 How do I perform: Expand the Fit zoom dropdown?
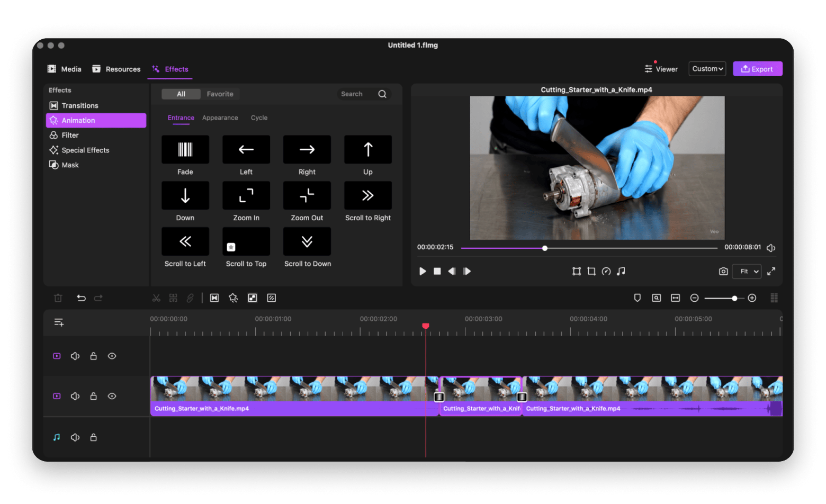pyautogui.click(x=747, y=272)
